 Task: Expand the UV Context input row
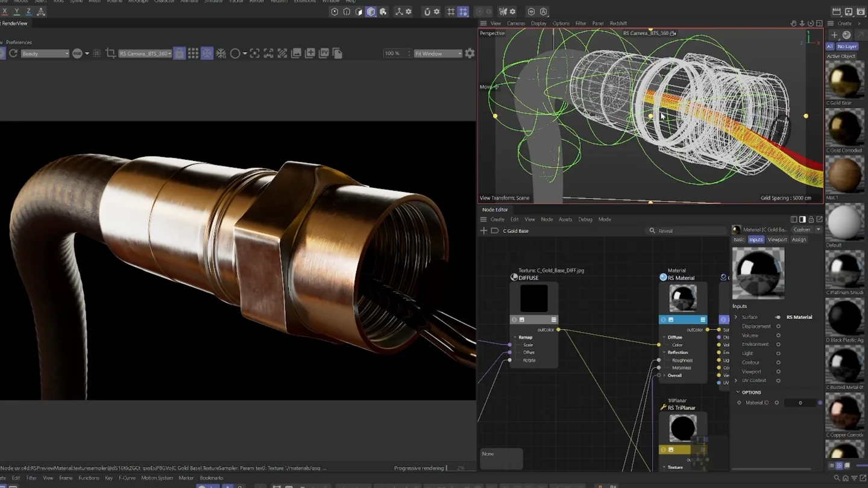tap(735, 381)
